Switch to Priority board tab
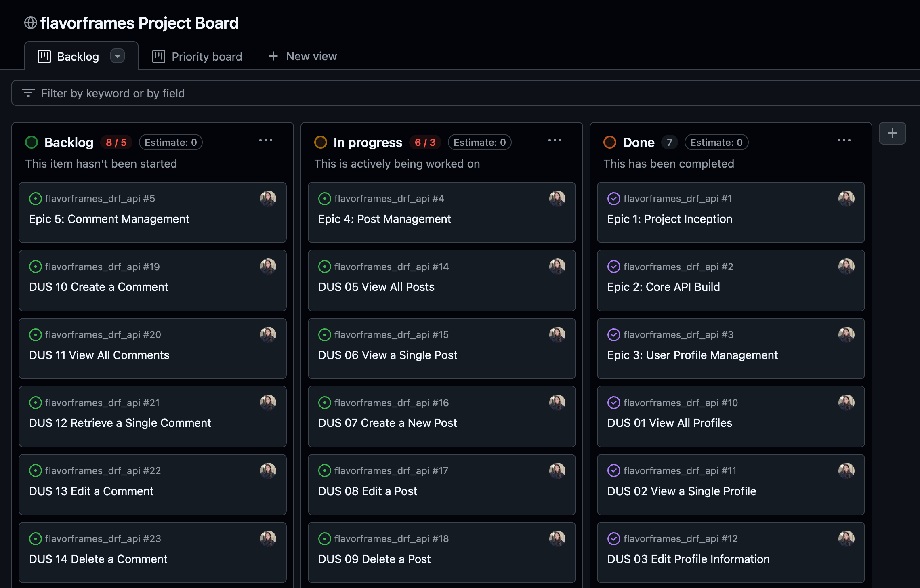 pyautogui.click(x=206, y=57)
